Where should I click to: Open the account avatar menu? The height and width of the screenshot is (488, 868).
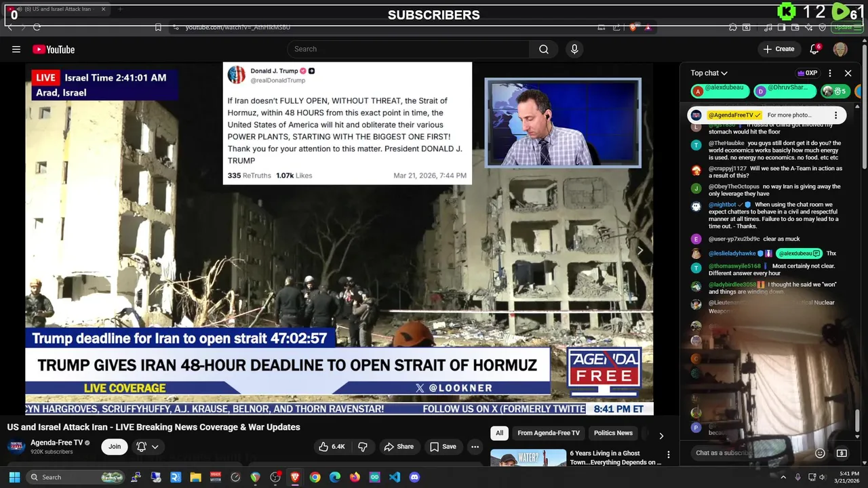tap(840, 49)
